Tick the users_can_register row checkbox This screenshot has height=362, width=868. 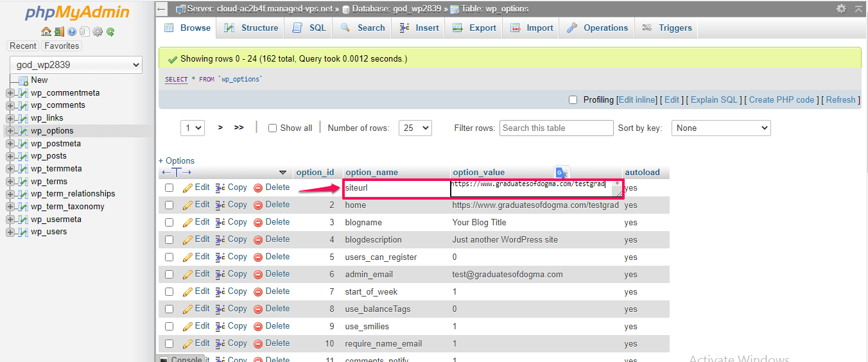pos(169,257)
